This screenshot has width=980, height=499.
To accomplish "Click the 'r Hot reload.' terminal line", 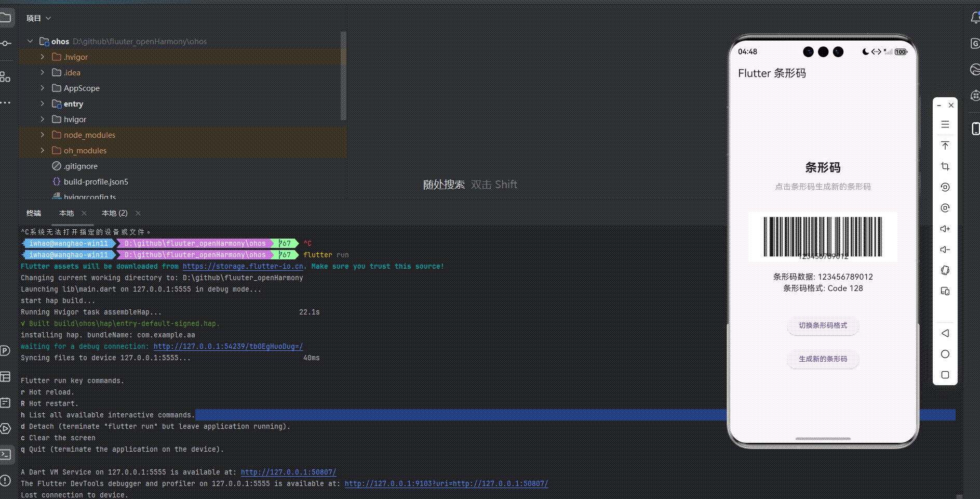I will (x=47, y=392).
